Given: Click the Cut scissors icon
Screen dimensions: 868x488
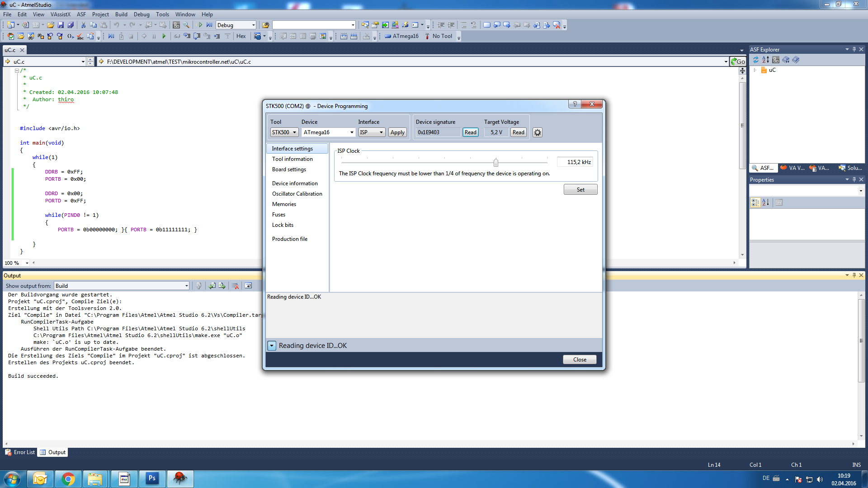Looking at the screenshot, I should tap(83, 25).
